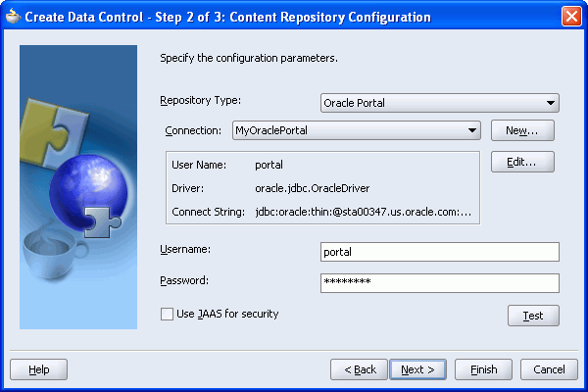Click the Connect String jdbc:oracle:thin value

(363, 212)
